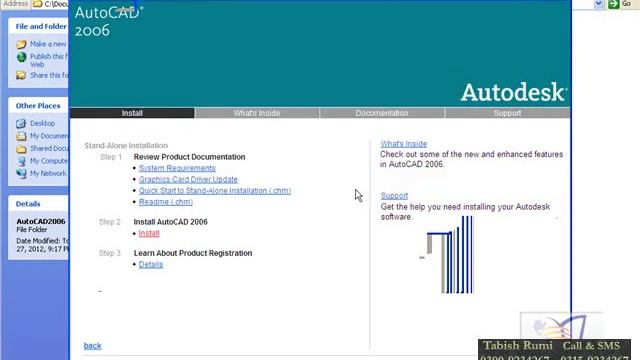
Task: Switch to the What's Inside tab
Action: [257, 113]
